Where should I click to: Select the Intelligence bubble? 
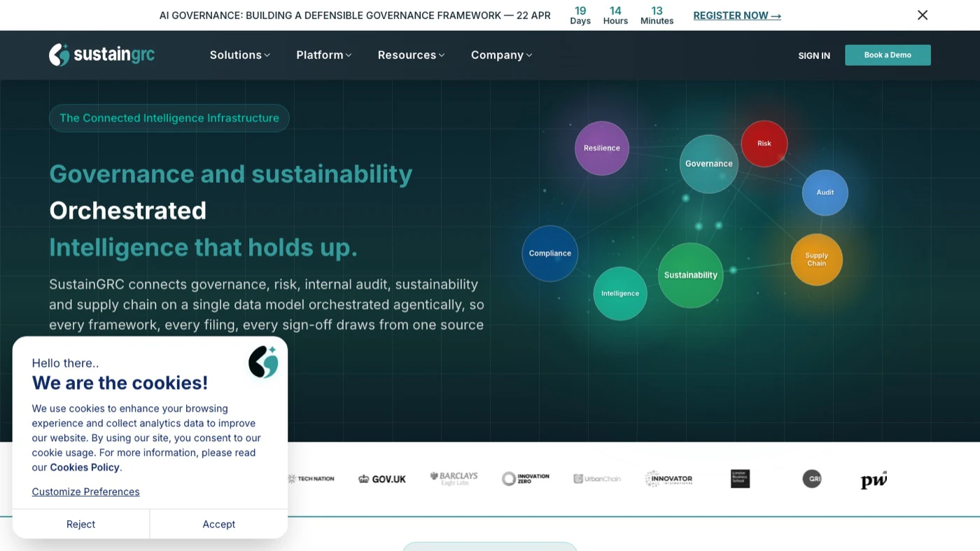619,293
